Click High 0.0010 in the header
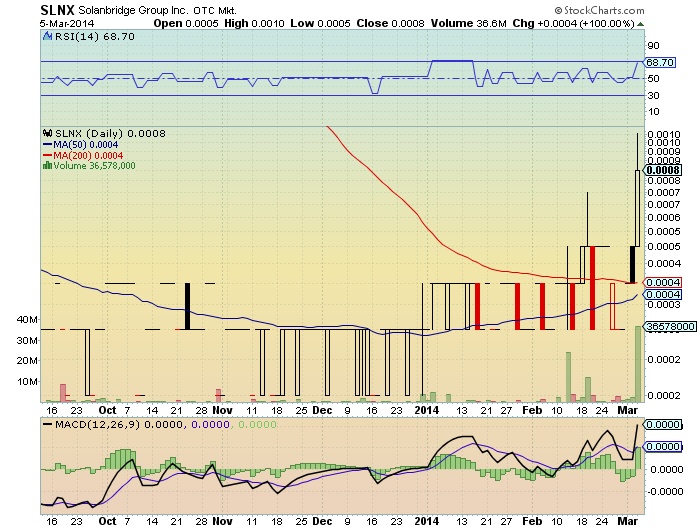This screenshot has width=700, height=530. tap(254, 23)
